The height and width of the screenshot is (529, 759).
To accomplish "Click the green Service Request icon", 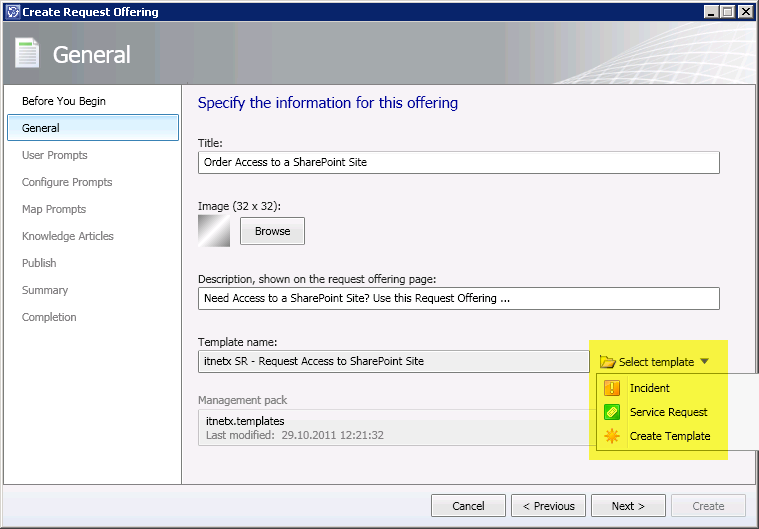I will coord(612,412).
